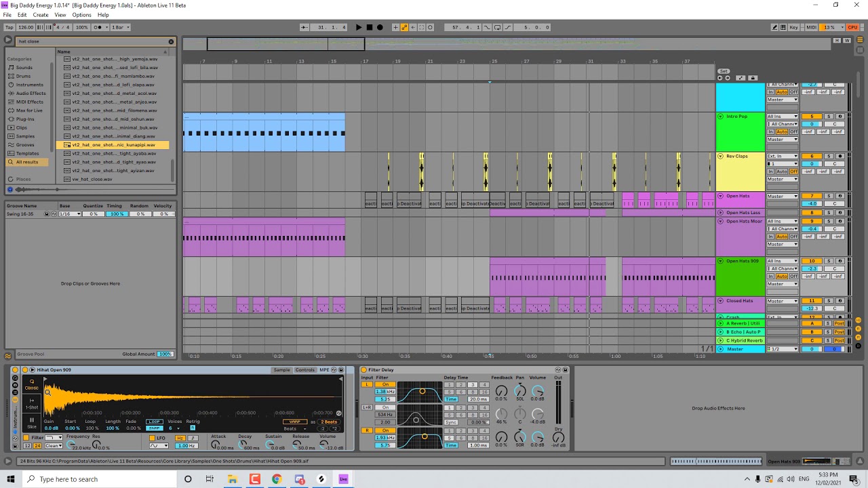Open Swing 16-35 groove Base dropdown
868x488 pixels.
coord(69,214)
